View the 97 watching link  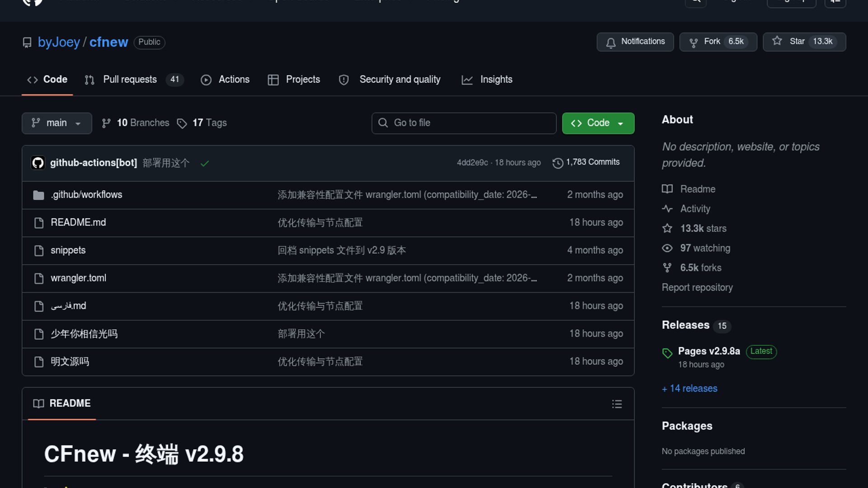pyautogui.click(x=696, y=248)
